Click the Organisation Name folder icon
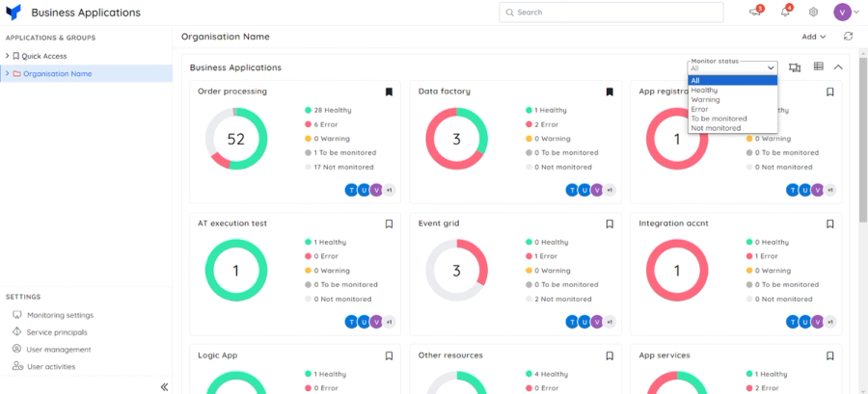 pos(16,73)
